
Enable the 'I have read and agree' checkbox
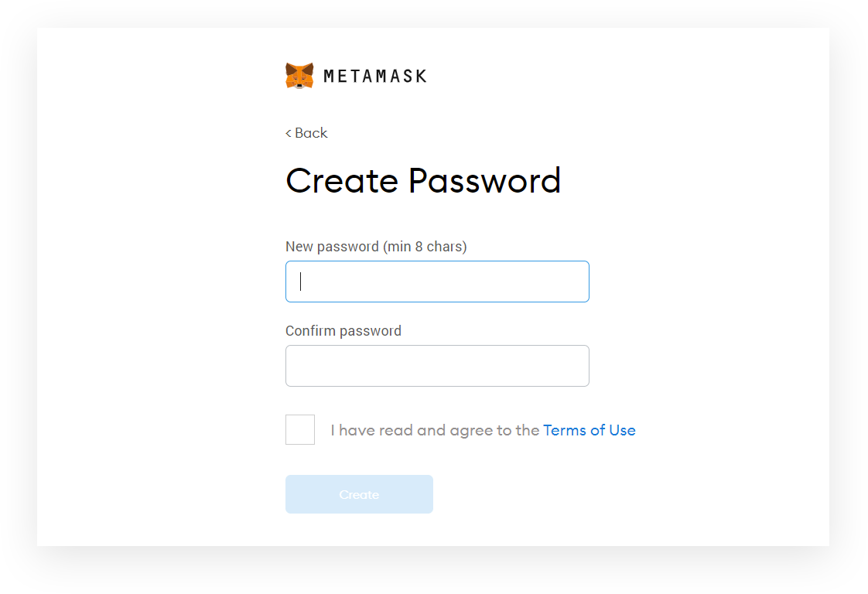pos(299,429)
